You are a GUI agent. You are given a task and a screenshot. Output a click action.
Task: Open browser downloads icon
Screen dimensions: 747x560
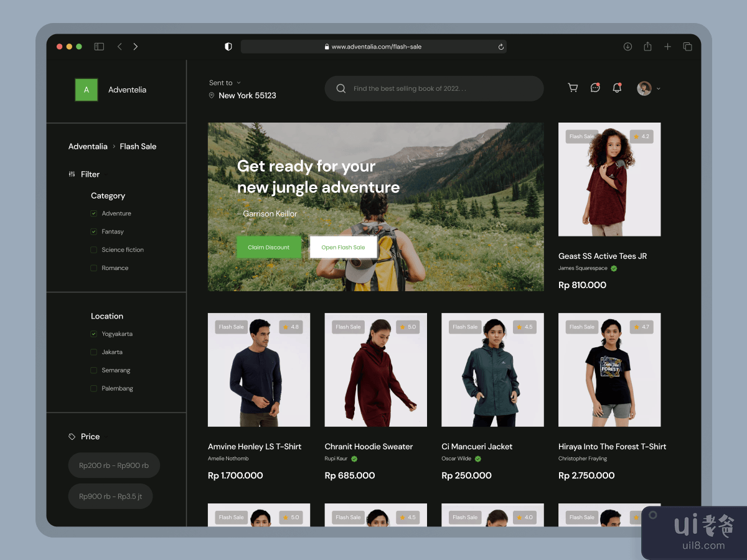click(627, 47)
